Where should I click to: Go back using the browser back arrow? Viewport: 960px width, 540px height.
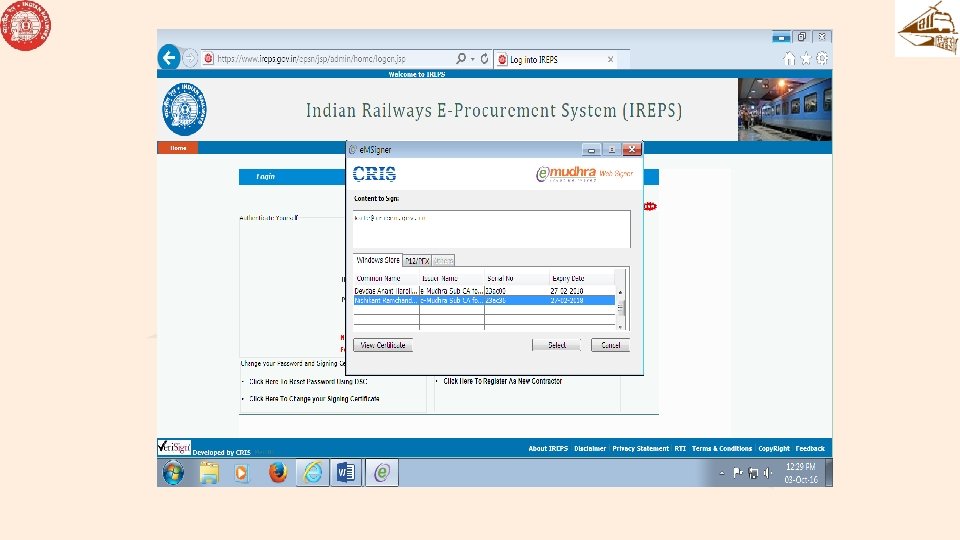(x=169, y=58)
